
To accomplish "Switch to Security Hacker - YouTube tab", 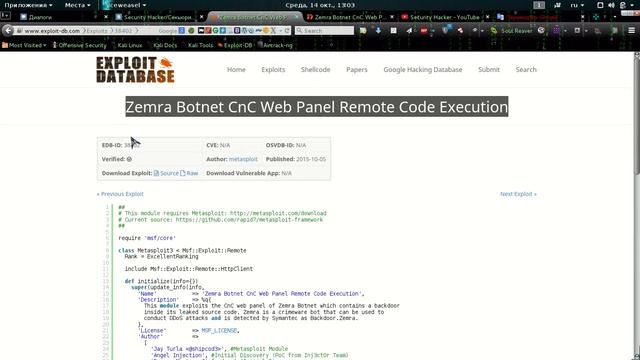I will click(445, 17).
